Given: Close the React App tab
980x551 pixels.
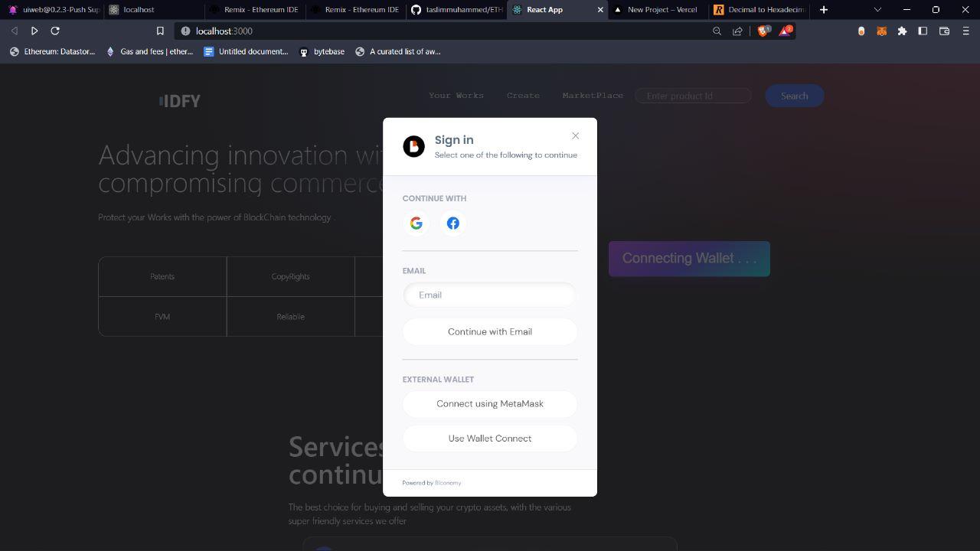Looking at the screenshot, I should (599, 9).
